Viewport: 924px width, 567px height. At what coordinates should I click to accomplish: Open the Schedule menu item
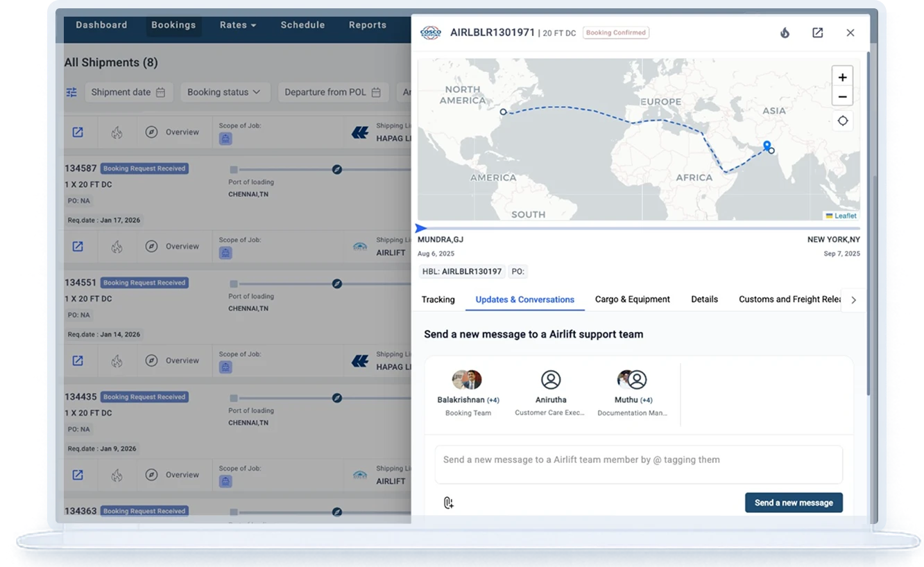click(x=302, y=25)
